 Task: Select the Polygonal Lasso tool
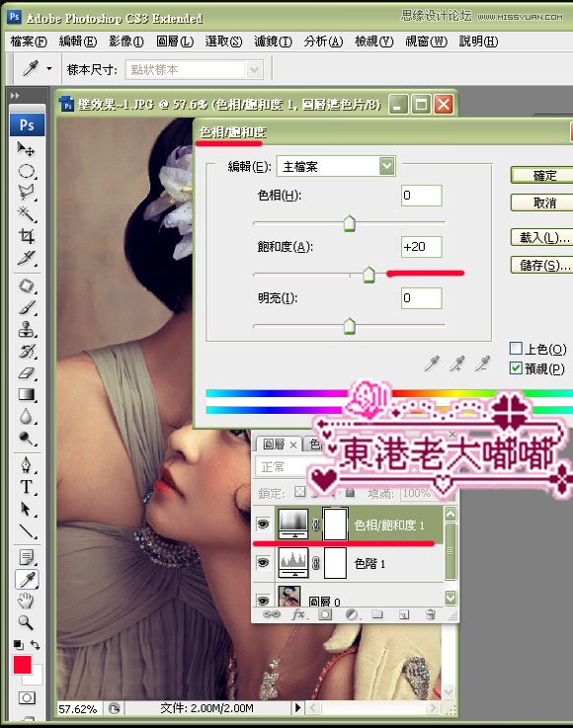click(x=26, y=193)
